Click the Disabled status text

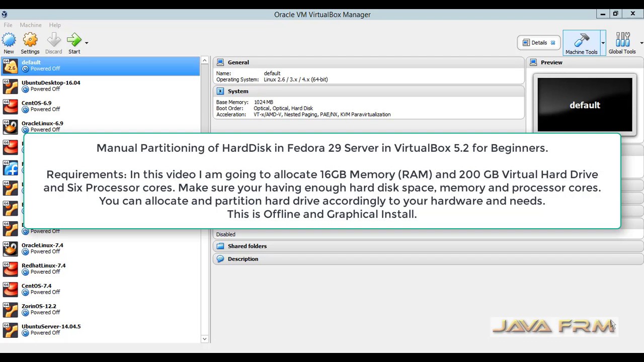[x=226, y=234]
